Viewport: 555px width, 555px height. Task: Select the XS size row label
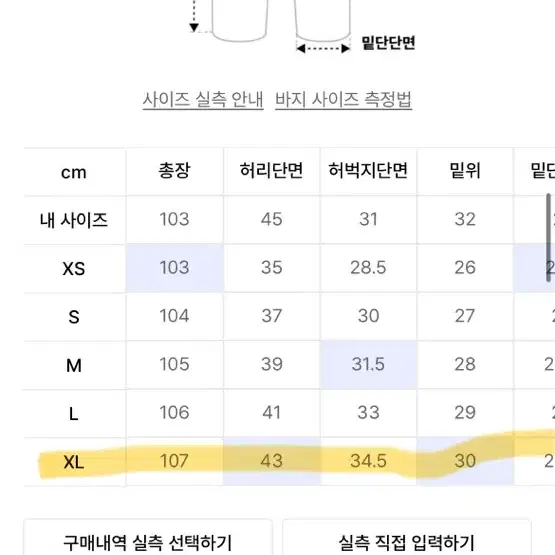tap(74, 268)
